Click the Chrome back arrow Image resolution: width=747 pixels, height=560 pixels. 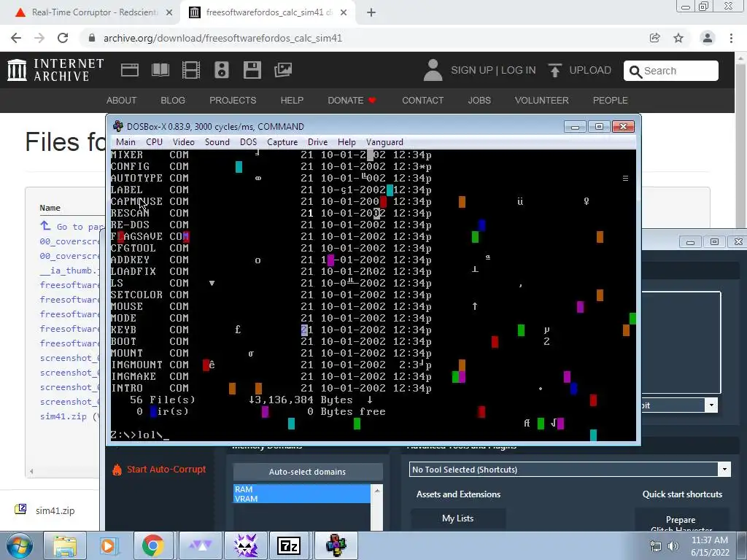pos(16,38)
